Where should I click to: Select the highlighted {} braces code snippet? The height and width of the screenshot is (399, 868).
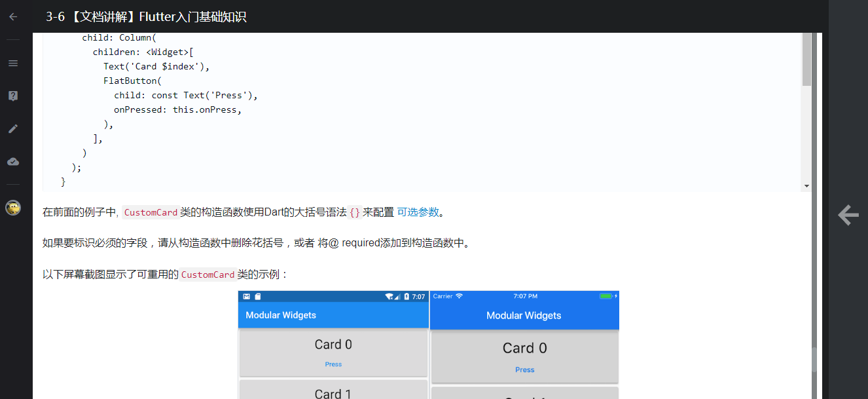click(353, 212)
